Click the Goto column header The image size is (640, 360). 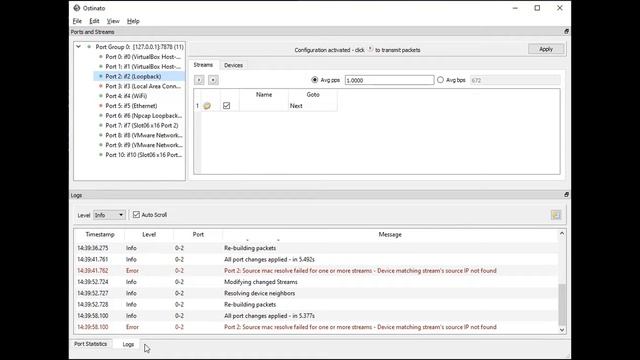tap(313, 95)
